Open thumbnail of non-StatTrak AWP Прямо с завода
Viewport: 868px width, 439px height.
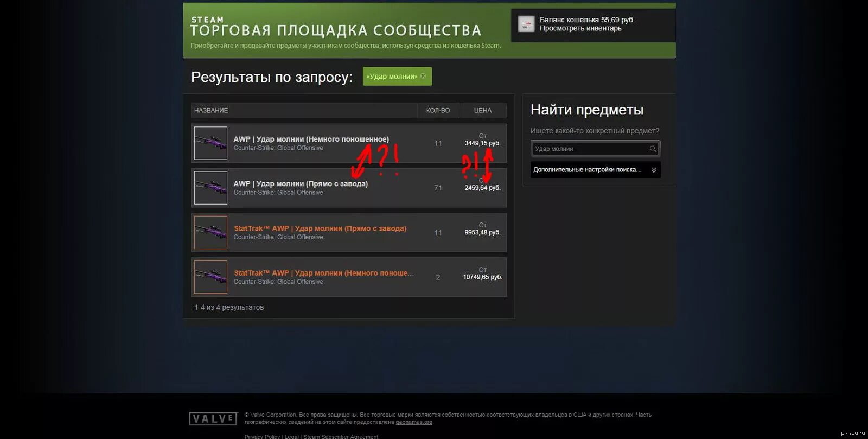click(x=210, y=188)
